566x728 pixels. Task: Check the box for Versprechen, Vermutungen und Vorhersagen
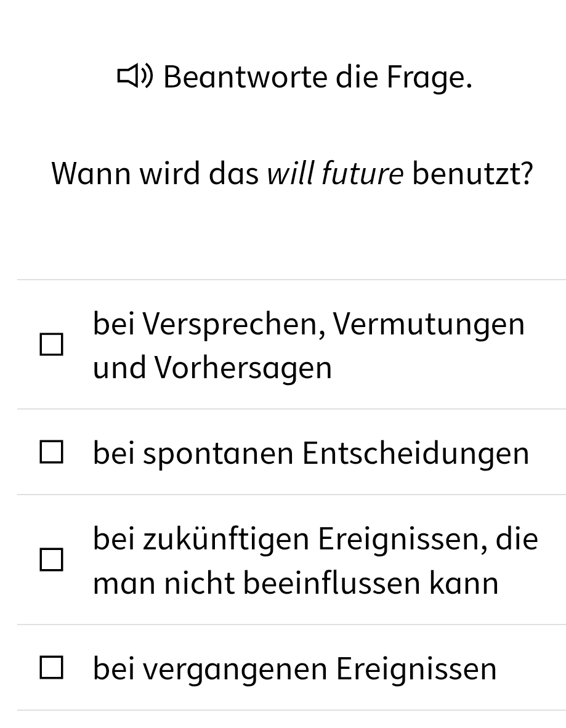point(52,345)
